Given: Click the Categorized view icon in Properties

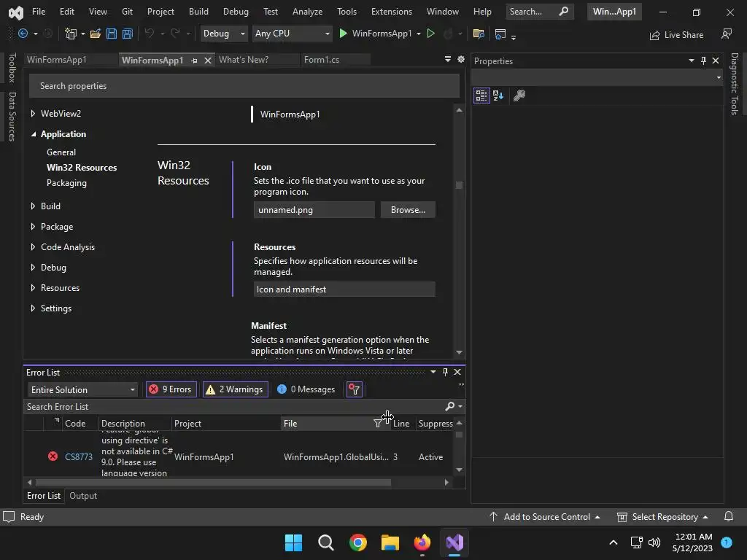Looking at the screenshot, I should [x=481, y=96].
